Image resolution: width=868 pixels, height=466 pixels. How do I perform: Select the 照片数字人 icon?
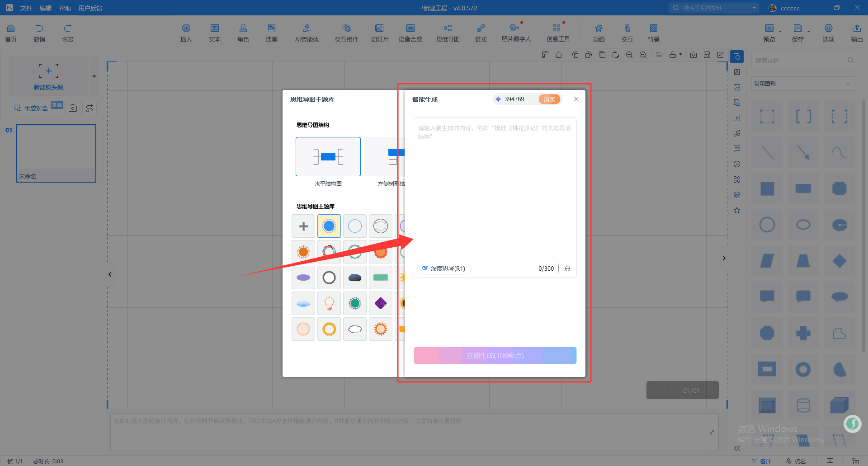[x=516, y=33]
